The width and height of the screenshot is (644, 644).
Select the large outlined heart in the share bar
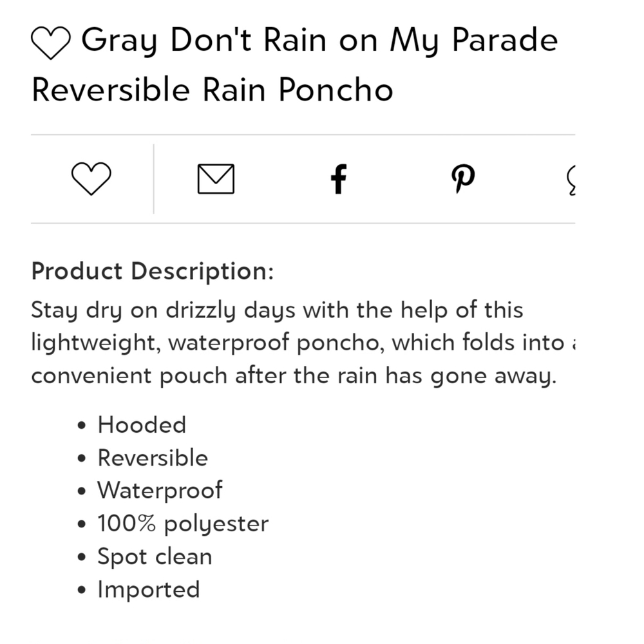(91, 178)
